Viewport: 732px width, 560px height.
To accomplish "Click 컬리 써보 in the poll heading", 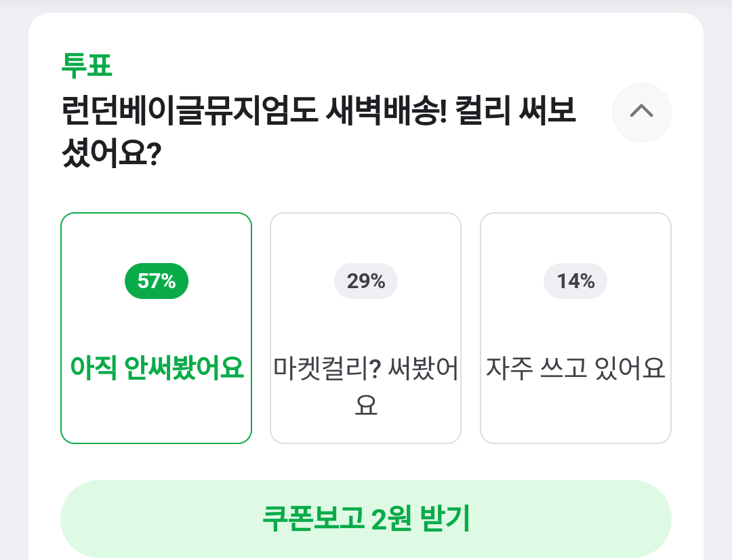I will pos(516,111).
